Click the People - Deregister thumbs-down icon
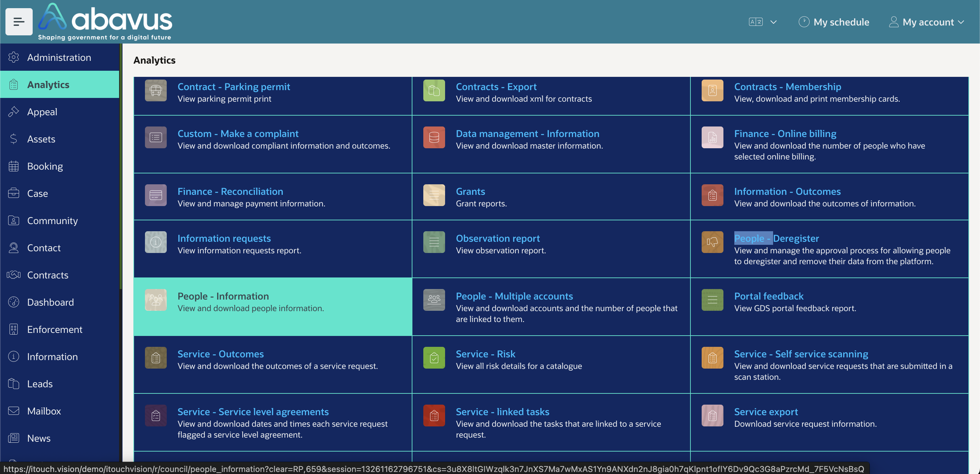This screenshot has width=980, height=474. 713,242
